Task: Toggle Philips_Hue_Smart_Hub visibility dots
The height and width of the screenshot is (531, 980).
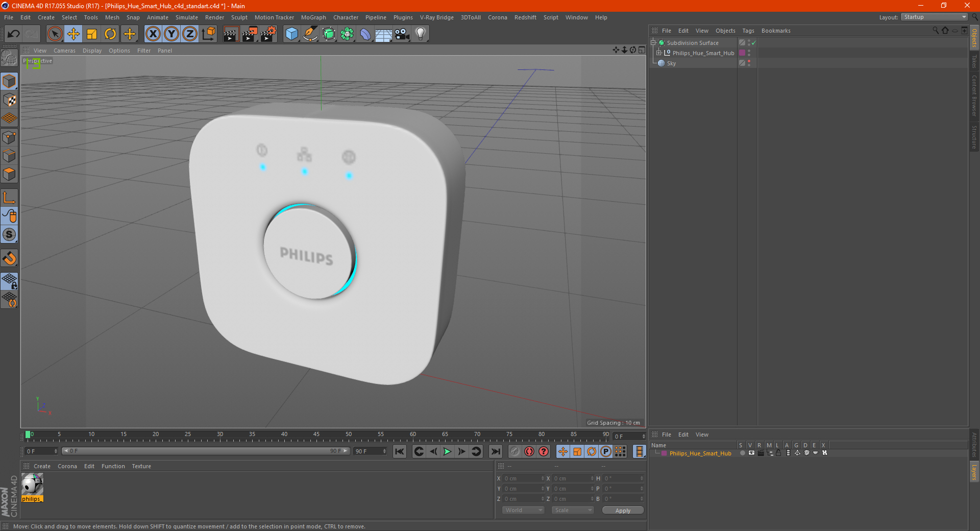Action: click(x=749, y=53)
